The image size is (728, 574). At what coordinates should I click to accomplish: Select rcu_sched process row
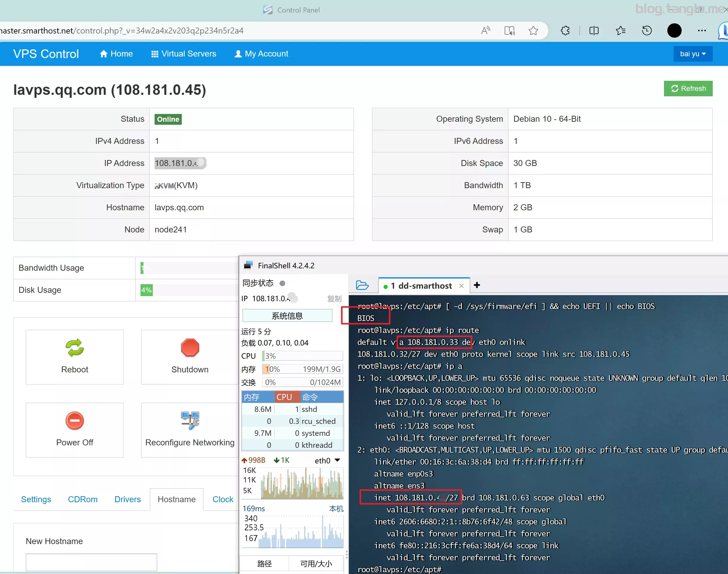point(293,421)
